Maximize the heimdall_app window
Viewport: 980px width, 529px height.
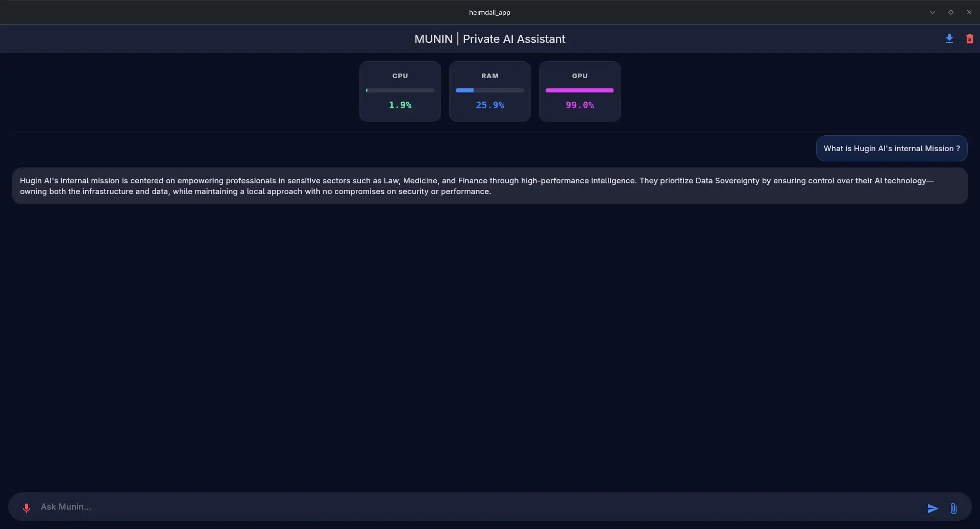pos(950,12)
